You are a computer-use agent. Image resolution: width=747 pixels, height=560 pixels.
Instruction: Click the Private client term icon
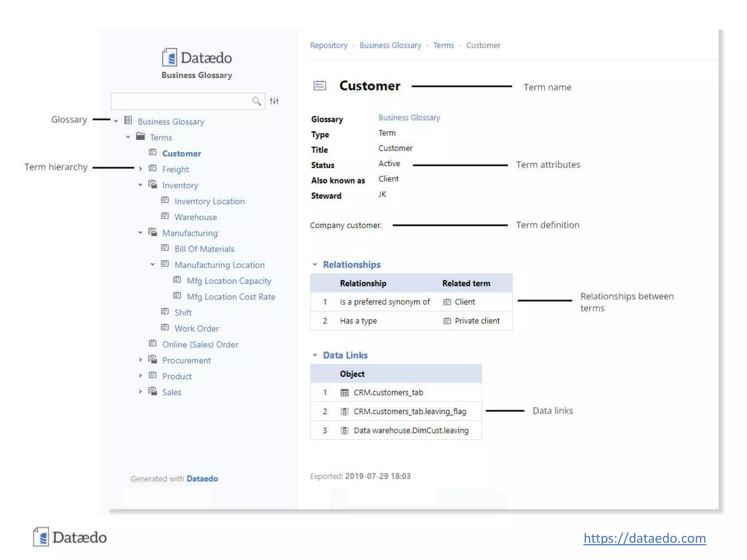[x=447, y=321]
